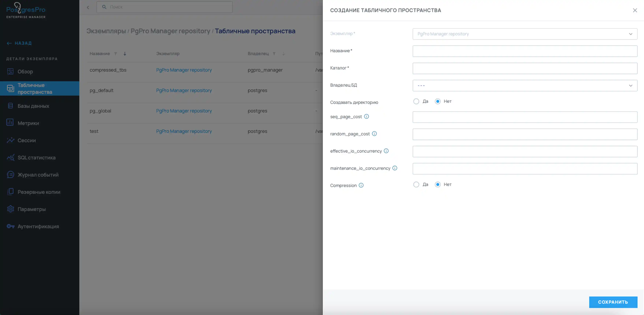Click the effective_io_concurrency info icon

coord(386,151)
